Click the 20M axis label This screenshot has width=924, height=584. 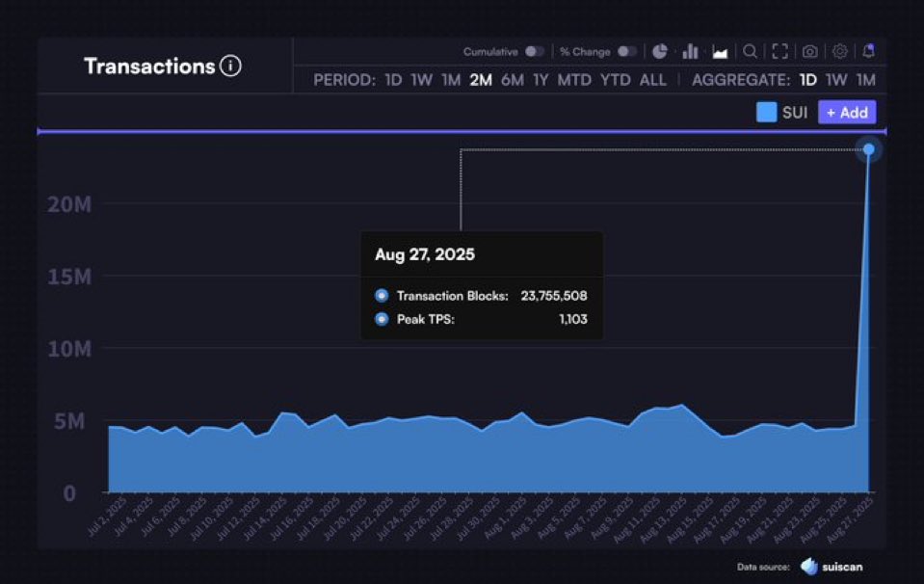coord(69,204)
